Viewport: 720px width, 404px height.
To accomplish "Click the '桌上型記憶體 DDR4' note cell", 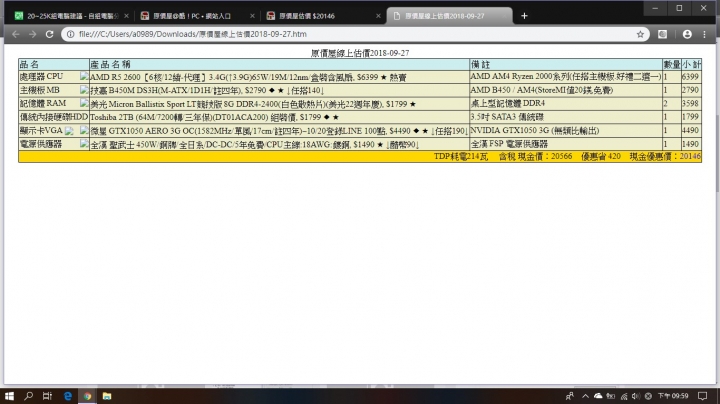I will (x=566, y=104).
